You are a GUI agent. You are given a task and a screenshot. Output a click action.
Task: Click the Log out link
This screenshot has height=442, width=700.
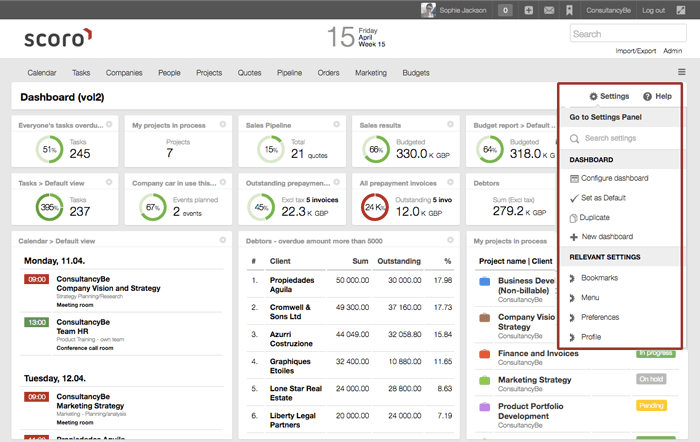pos(654,10)
